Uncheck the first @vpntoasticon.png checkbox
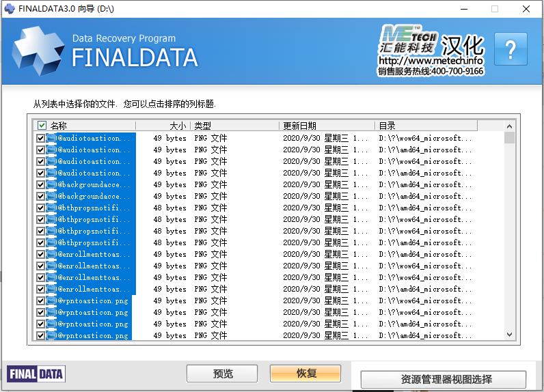Screen dimensions: 544x392 tap(40, 300)
